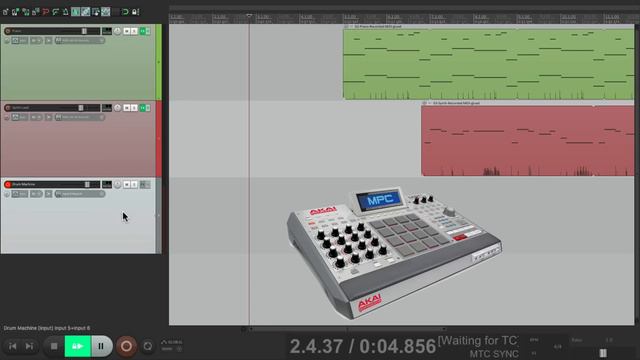Image resolution: width=640 pixels, height=360 pixels.
Task: Mute the Synth Lead track
Action: 127,108
